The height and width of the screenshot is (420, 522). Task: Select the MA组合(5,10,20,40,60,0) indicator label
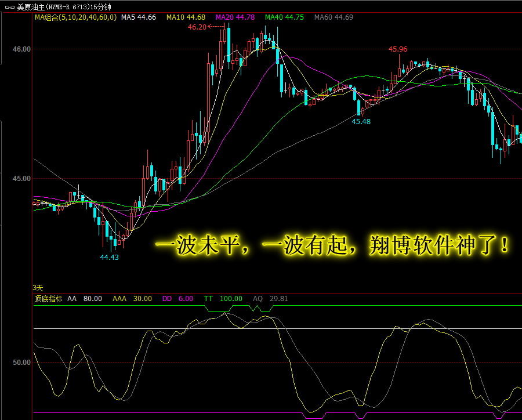76,17
